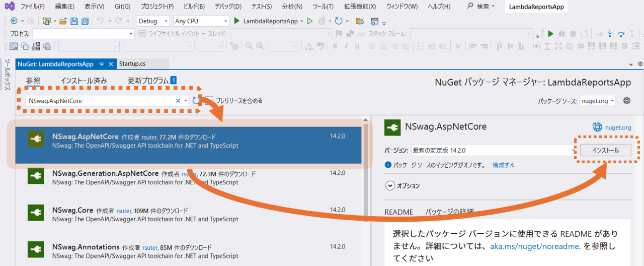Select the NSwag.Generation.AspNetCore package row
Viewport: 644px width, 266px height.
(188, 182)
